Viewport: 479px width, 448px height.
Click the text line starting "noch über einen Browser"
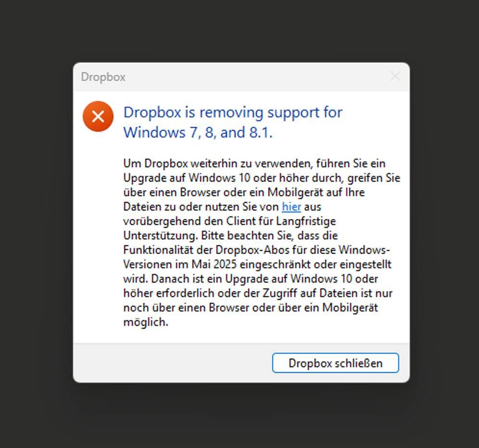click(251, 307)
